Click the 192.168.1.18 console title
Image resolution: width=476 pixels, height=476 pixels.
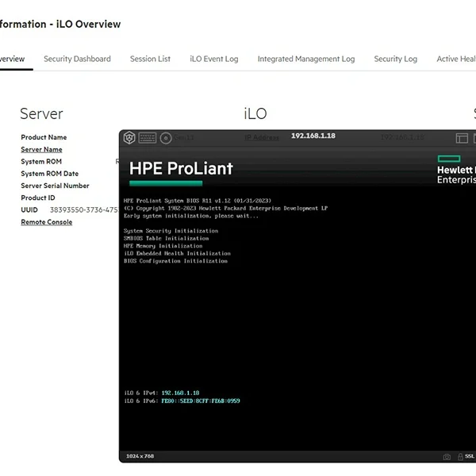tap(313, 136)
